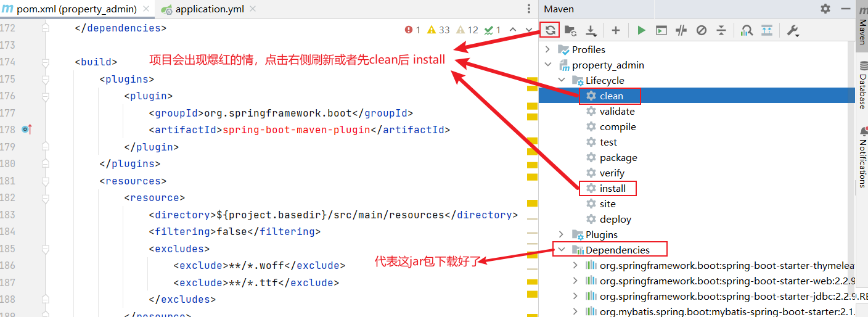
Task: Expand spring-boot-starter-web dependency
Action: (575, 281)
